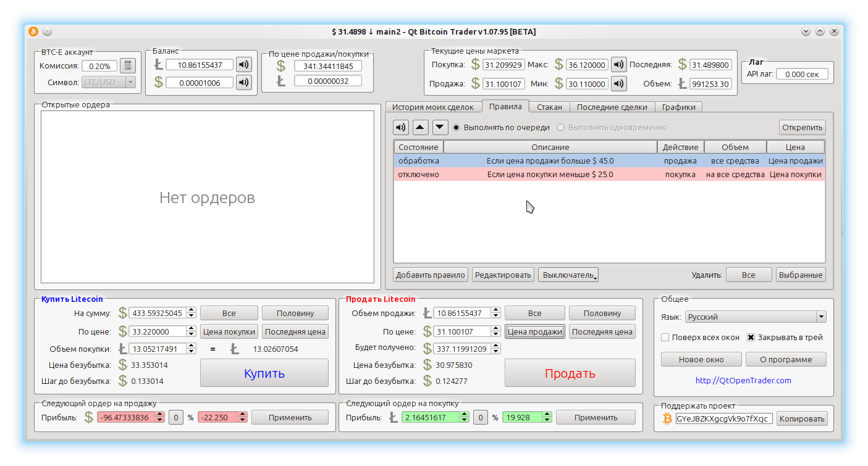Viewport: 868px width, 466px height.
Task: Switch to the Стакан tab
Action: tap(549, 107)
